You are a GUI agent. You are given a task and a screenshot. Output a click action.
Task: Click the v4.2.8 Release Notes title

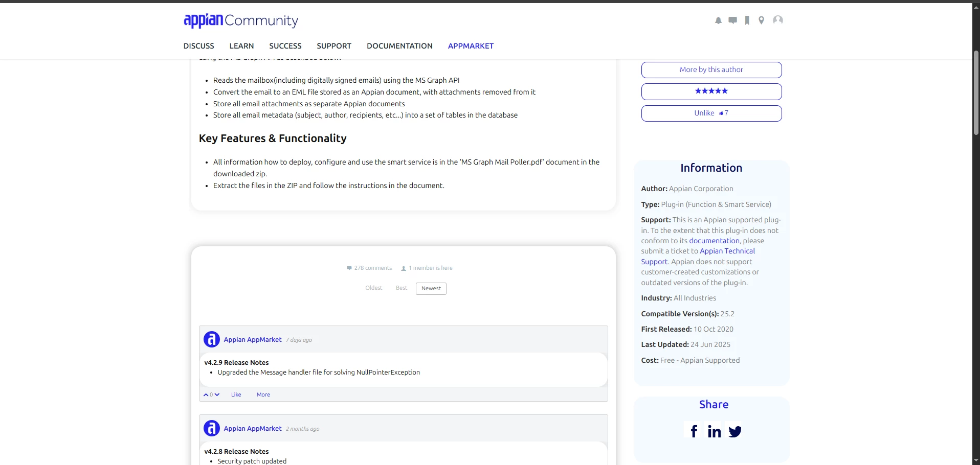(236, 452)
